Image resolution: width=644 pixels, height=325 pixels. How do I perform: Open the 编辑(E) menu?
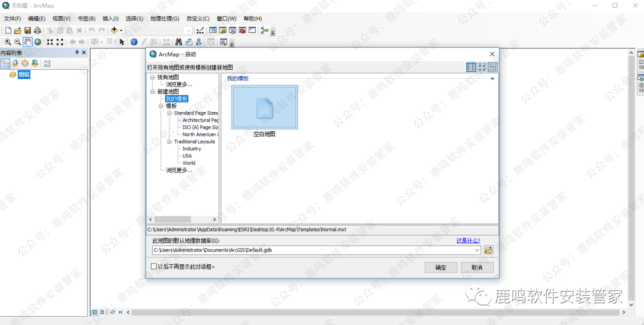(36, 18)
